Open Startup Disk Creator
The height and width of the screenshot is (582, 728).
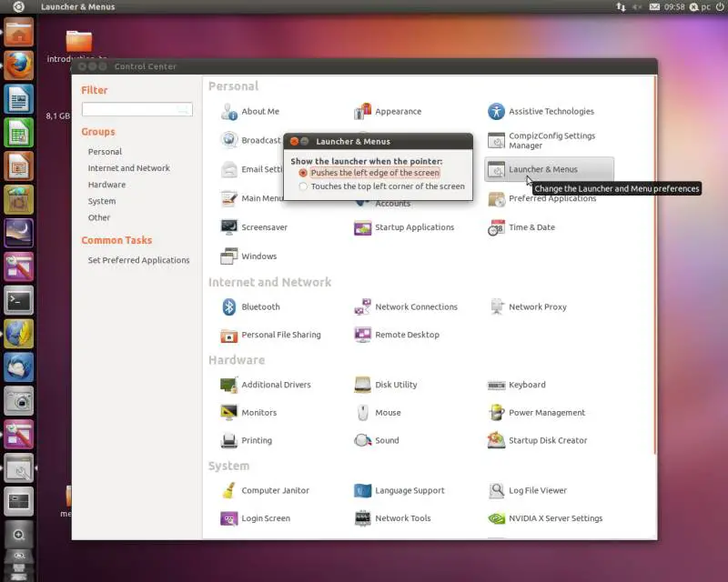click(x=538, y=440)
